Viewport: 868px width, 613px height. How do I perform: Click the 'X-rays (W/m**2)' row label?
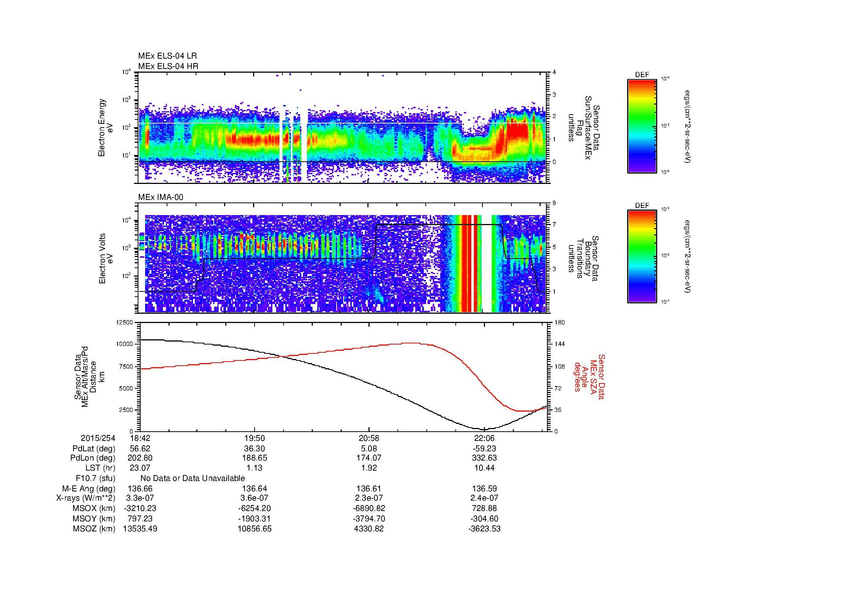click(x=86, y=498)
